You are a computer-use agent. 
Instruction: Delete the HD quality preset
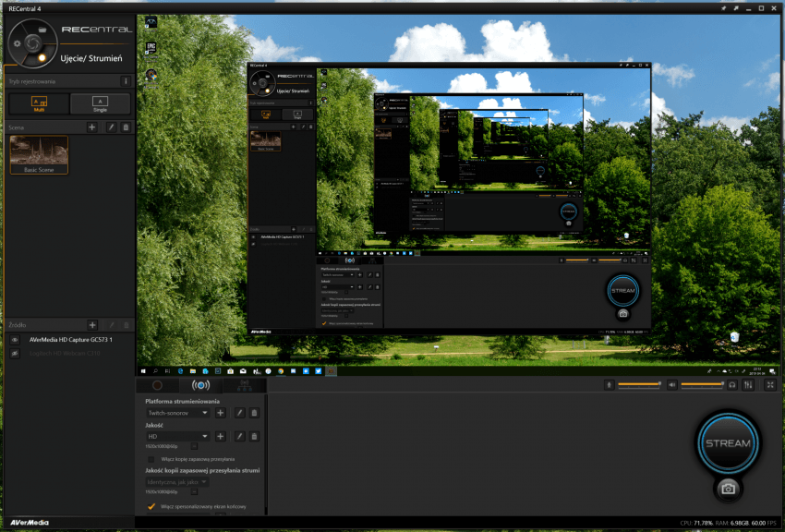click(x=254, y=437)
